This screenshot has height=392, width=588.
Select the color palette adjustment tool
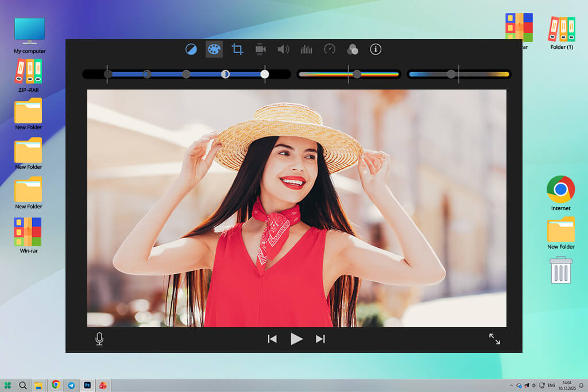[x=214, y=49]
